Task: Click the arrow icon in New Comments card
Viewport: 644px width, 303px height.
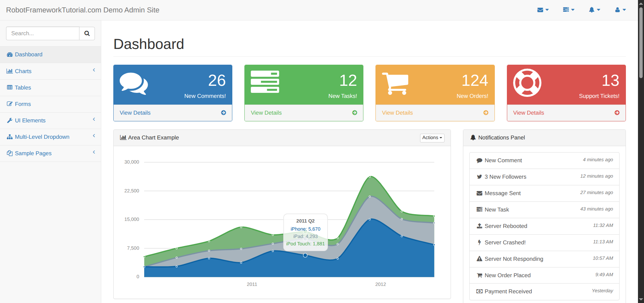Action: 223,113
